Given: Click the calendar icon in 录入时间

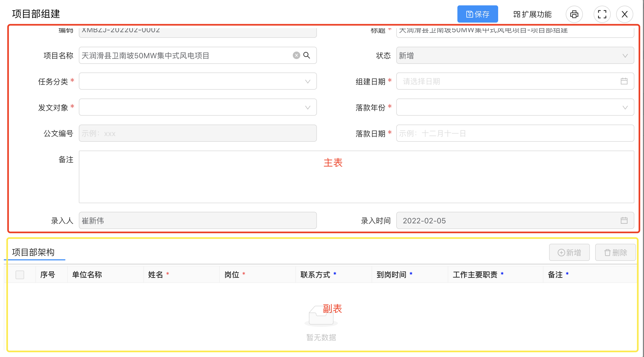Looking at the screenshot, I should 624,220.
